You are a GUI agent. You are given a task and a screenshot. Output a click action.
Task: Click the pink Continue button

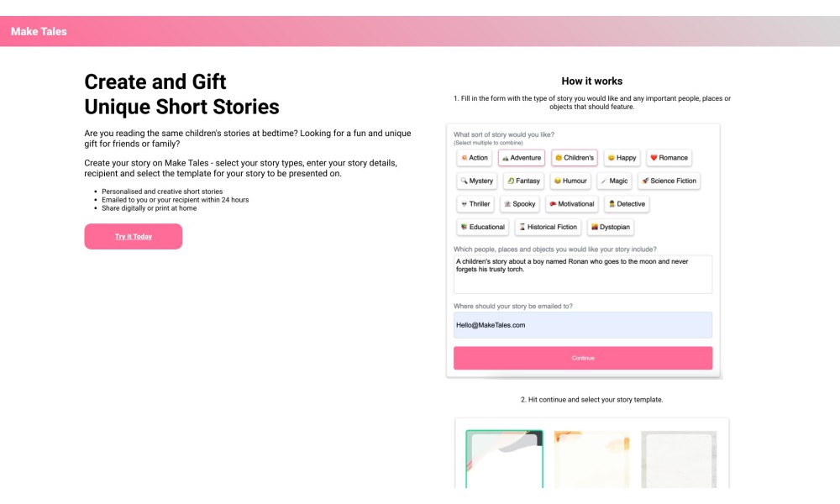click(583, 358)
